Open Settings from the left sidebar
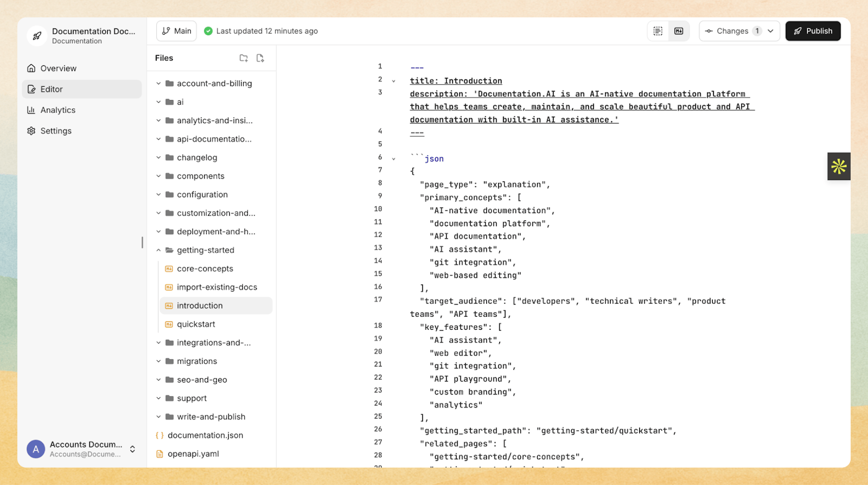The image size is (868, 485). pyautogui.click(x=55, y=130)
